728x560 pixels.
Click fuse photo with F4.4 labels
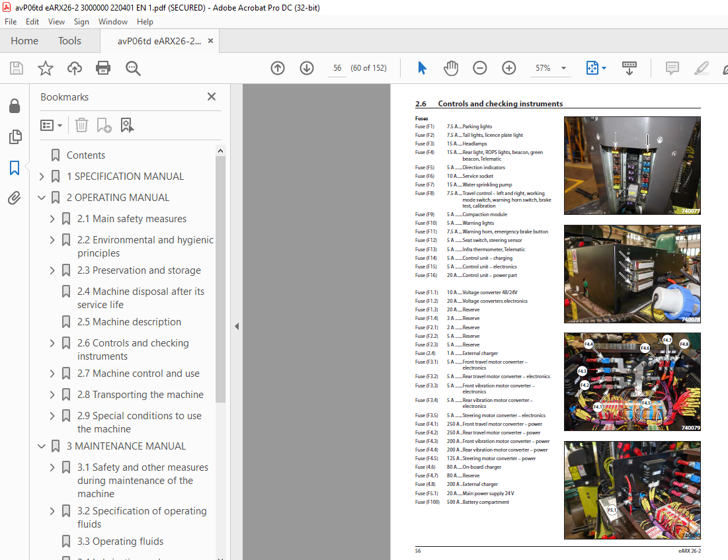[632, 381]
